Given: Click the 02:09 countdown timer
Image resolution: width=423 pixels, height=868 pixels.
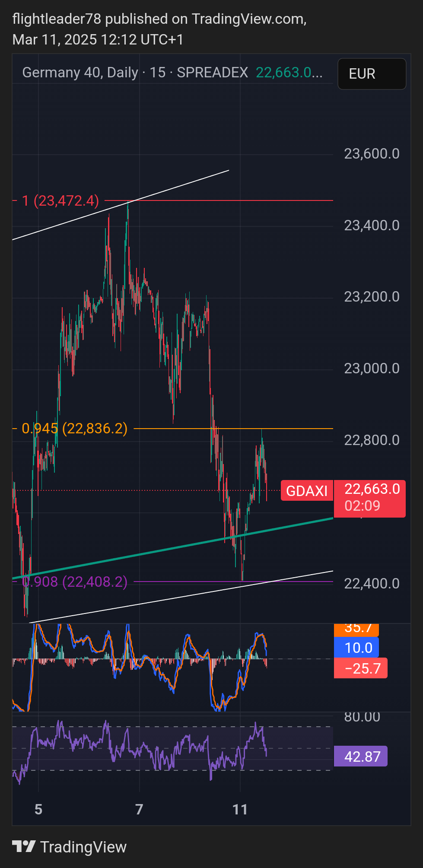Looking at the screenshot, I should pos(362,506).
